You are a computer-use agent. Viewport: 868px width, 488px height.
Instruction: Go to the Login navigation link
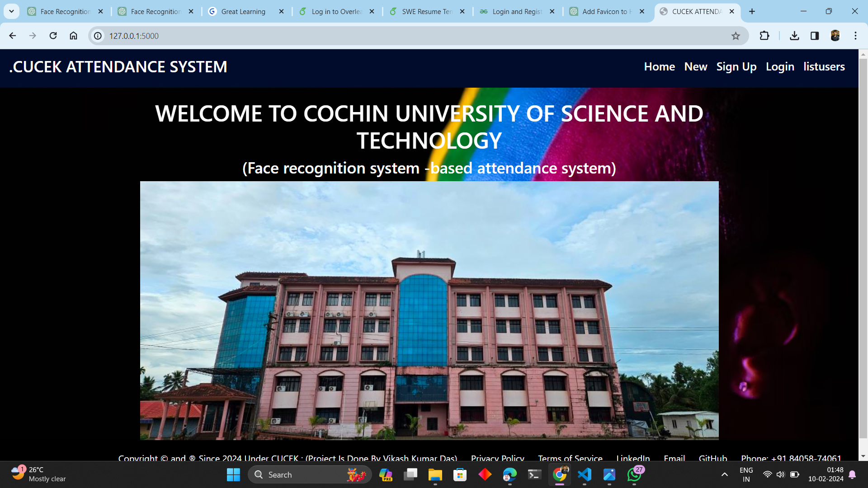pos(779,66)
